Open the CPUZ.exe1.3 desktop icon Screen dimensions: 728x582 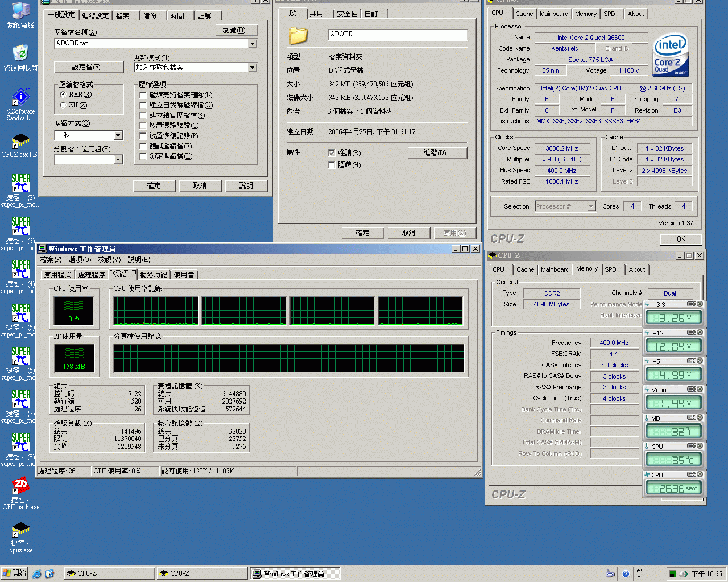pyautogui.click(x=20, y=146)
